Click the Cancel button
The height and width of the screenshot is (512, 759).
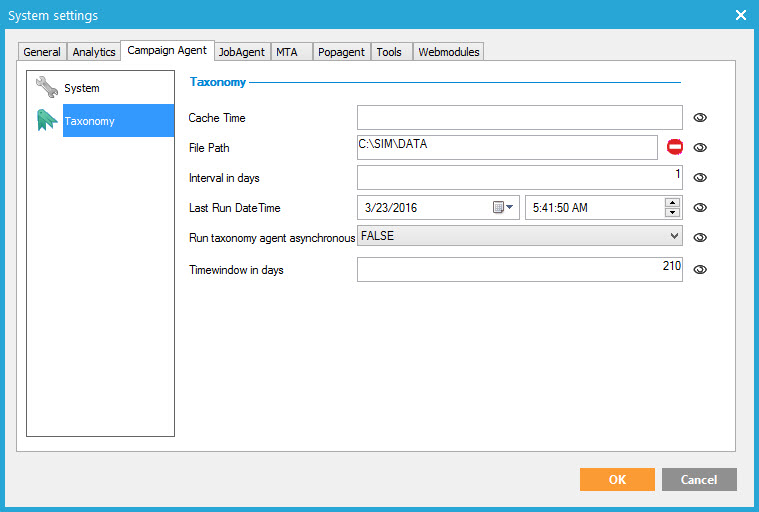699,479
